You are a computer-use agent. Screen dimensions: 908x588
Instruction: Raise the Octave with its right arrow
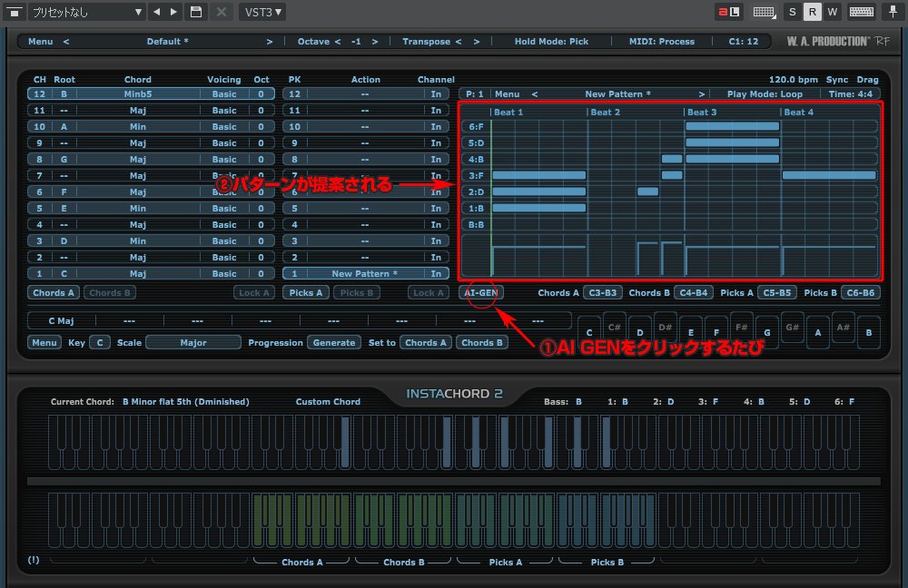coord(375,42)
